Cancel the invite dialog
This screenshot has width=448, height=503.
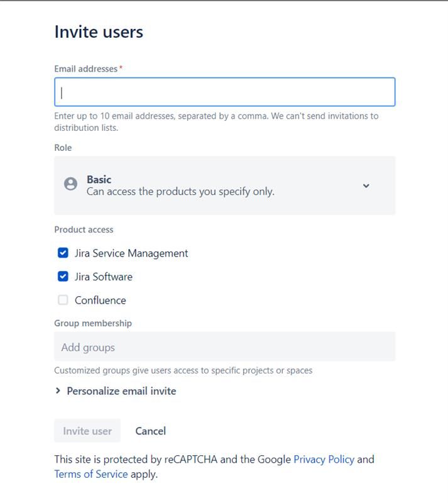(150, 431)
